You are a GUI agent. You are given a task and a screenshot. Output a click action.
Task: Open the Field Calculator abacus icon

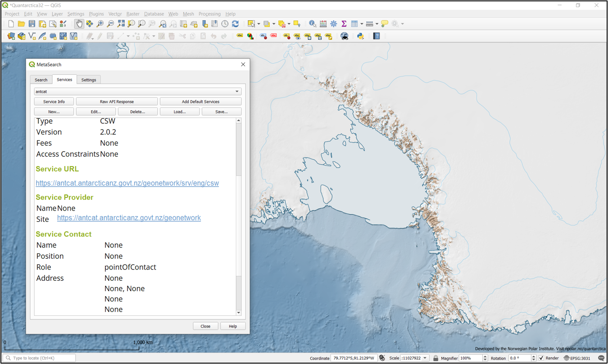pyautogui.click(x=323, y=24)
